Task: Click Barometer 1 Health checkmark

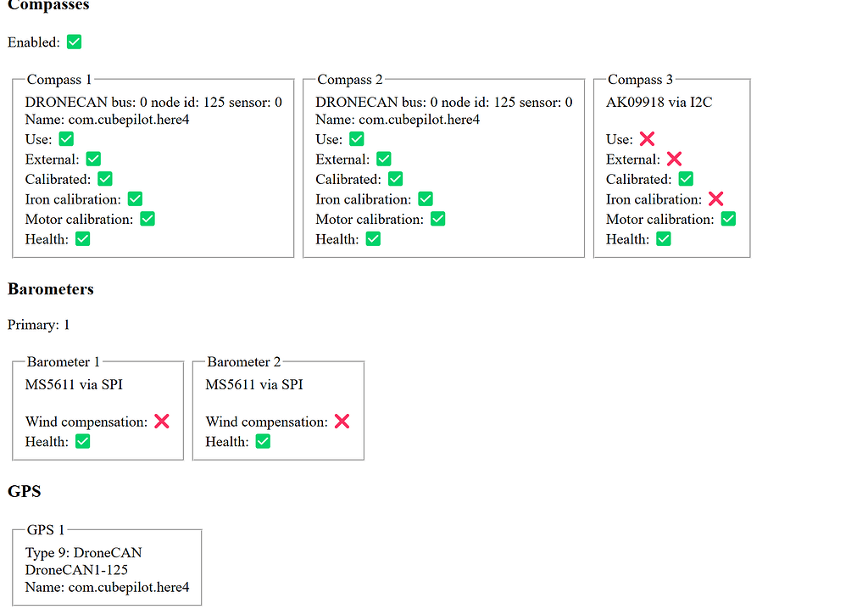Action: pos(82,441)
